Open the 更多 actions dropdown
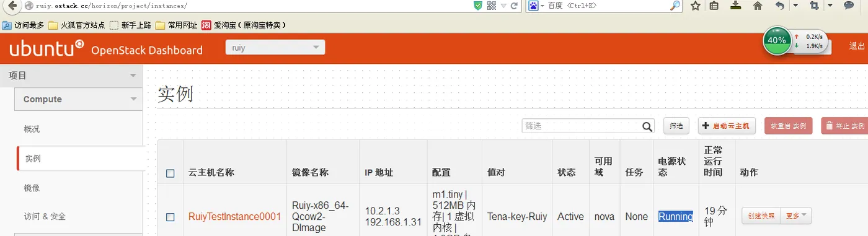Viewport: 868px width, 236px height. tap(796, 216)
